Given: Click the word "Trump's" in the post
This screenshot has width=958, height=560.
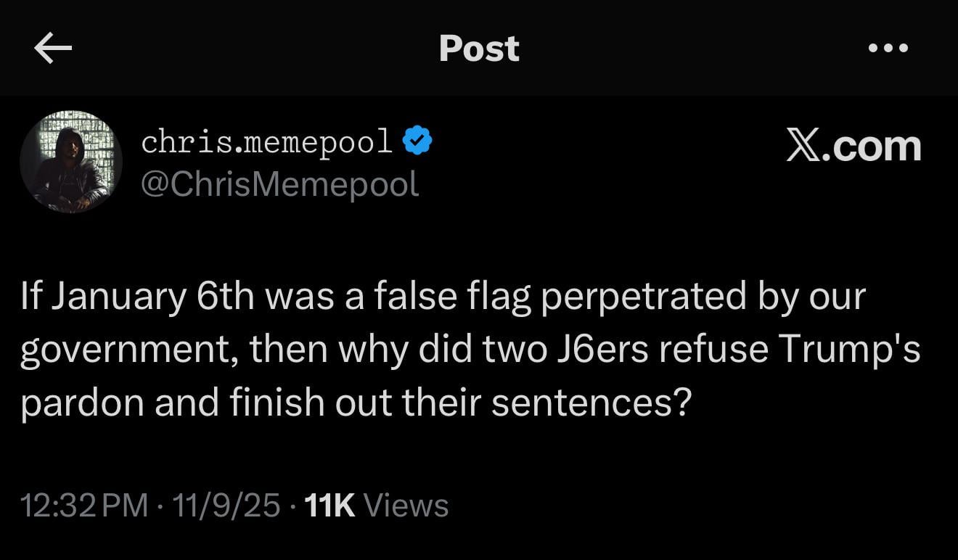Looking at the screenshot, I should click(x=850, y=350).
